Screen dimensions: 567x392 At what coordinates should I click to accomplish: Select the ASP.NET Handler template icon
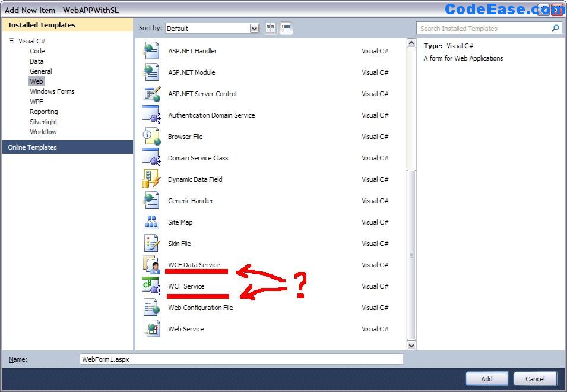pos(151,51)
